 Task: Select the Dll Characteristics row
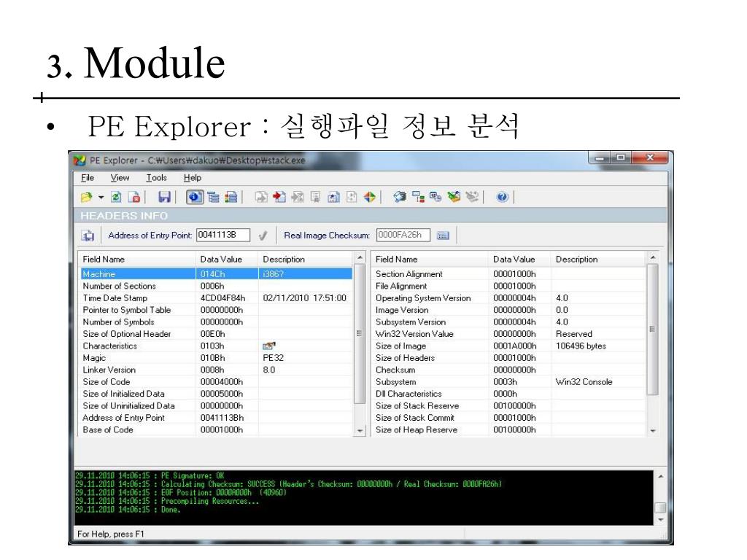click(x=510, y=394)
